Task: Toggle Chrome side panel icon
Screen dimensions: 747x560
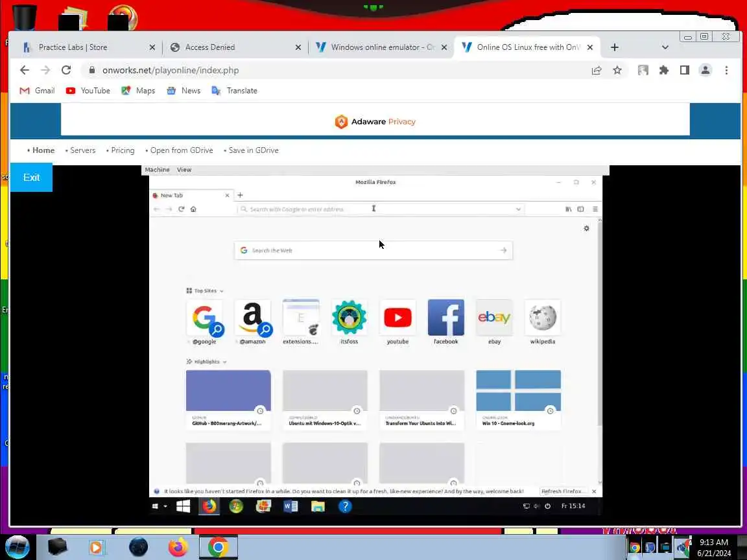Action: (685, 71)
